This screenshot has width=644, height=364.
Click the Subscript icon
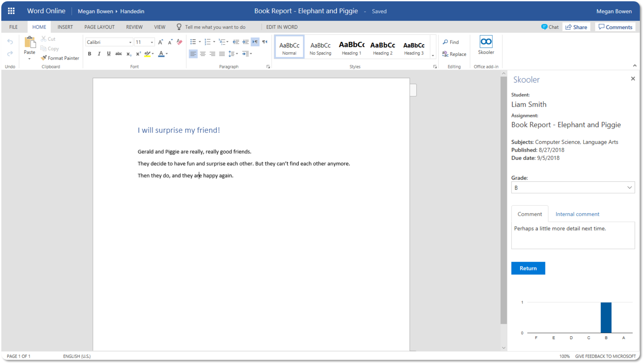tap(129, 54)
